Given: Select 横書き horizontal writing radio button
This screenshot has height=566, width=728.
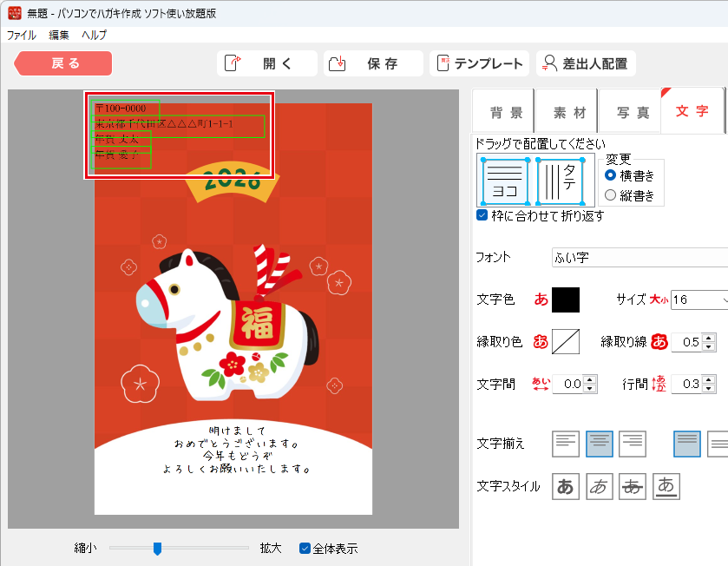Looking at the screenshot, I should click(x=610, y=176).
